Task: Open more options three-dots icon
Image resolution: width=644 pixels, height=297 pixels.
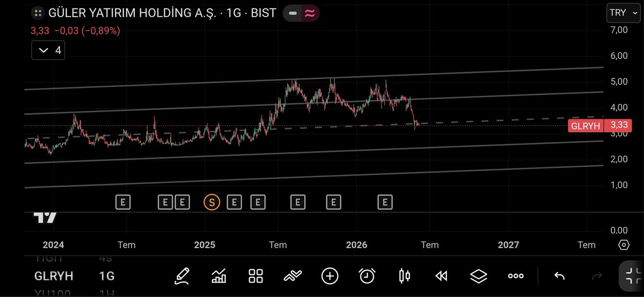Action: tap(516, 276)
